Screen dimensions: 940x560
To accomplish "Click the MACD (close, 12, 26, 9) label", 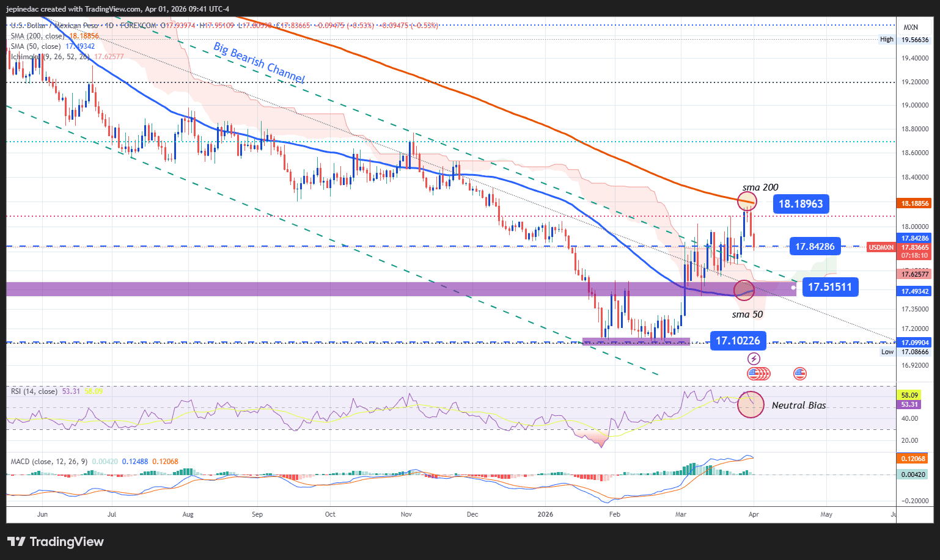I will click(49, 462).
